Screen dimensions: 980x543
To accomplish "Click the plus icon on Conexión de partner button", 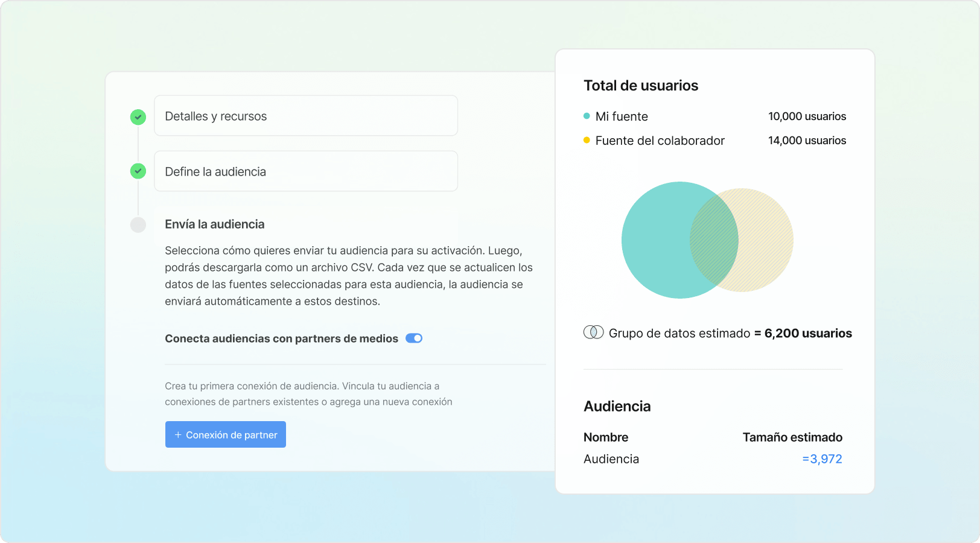I will coord(178,434).
